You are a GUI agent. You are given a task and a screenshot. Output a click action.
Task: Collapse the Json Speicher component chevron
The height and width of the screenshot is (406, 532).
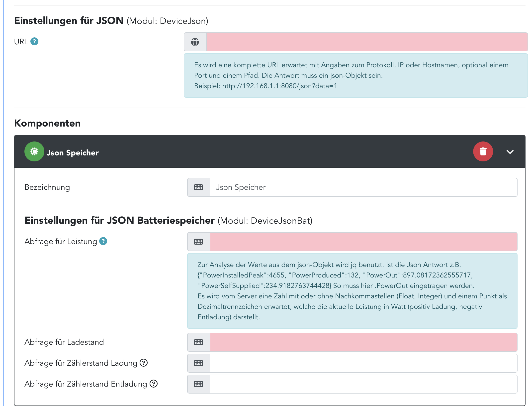click(510, 152)
